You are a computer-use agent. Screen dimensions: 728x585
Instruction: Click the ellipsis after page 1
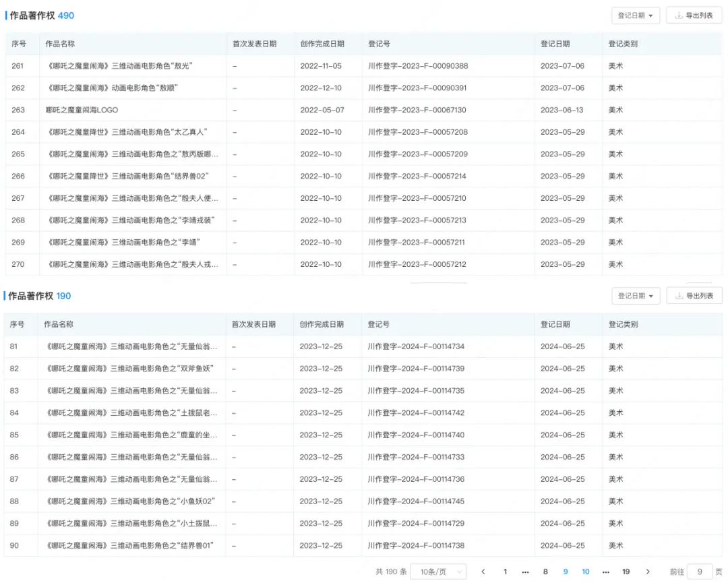click(x=525, y=572)
